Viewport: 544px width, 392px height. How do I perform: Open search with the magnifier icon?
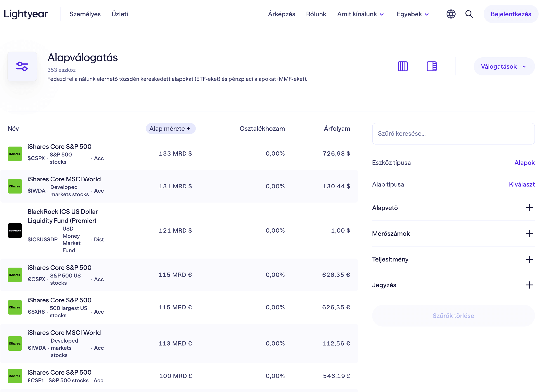(469, 14)
